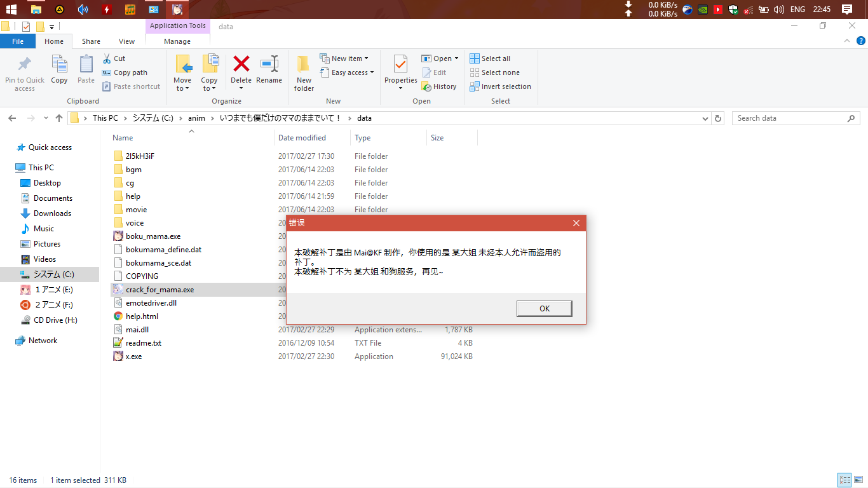This screenshot has height=488, width=868.
Task: Click the Copy icon in Clipboard group
Action: 59,64
